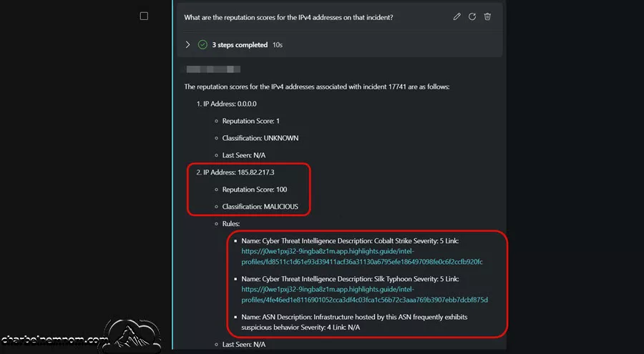Click 'Reputation Score: 1' line
Image resolution: width=644 pixels, height=354 pixels.
[x=251, y=121]
